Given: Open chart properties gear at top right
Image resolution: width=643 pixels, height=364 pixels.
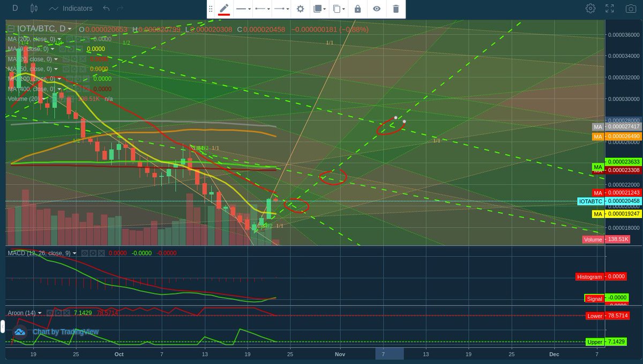Looking at the screenshot, I should (590, 9).
